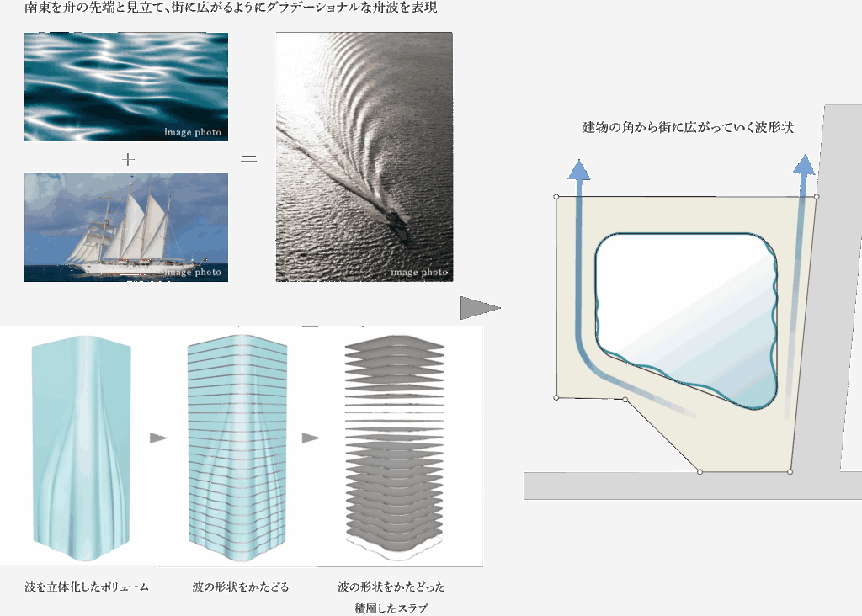Click the stacked gray slabs model
Viewport: 862px width, 616px height.
pyautogui.click(x=394, y=448)
